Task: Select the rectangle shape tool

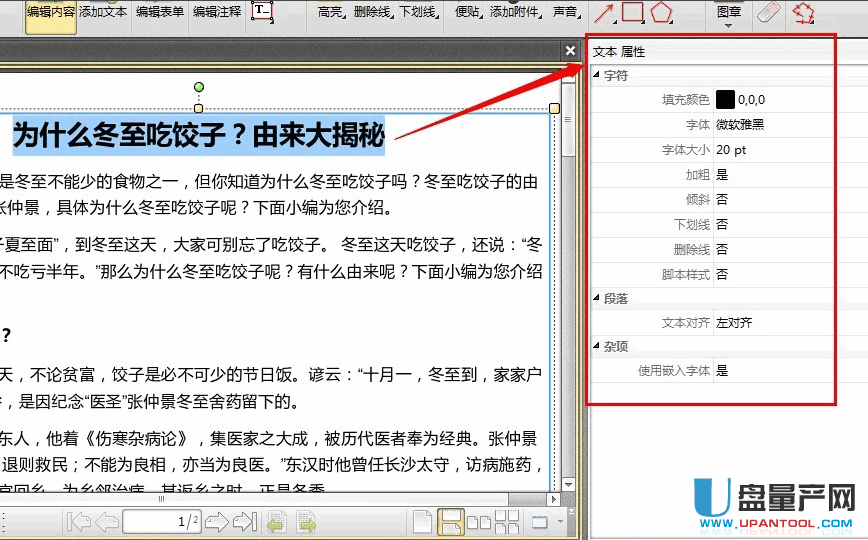Action: click(632, 12)
